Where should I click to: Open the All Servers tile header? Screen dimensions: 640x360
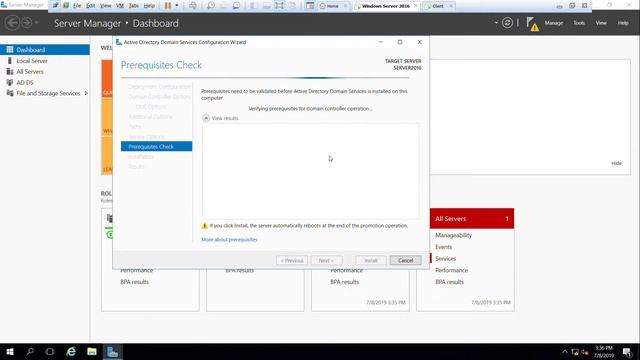(472, 219)
